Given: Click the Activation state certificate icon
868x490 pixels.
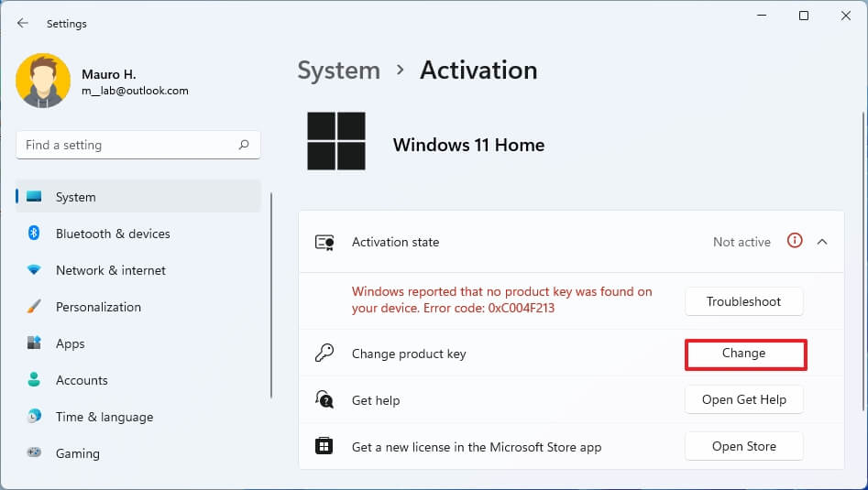Looking at the screenshot, I should 324,242.
